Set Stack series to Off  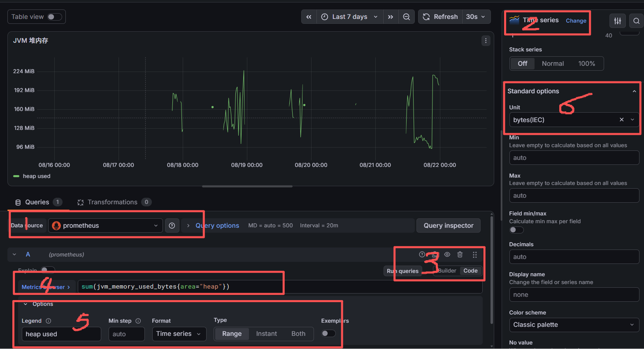click(523, 64)
